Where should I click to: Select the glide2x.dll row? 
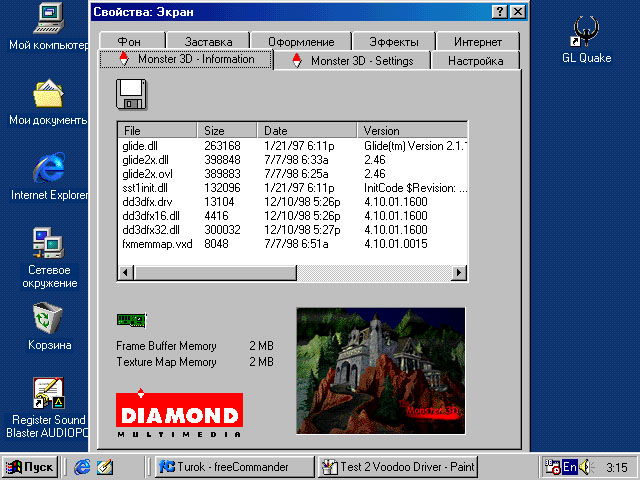point(292,160)
